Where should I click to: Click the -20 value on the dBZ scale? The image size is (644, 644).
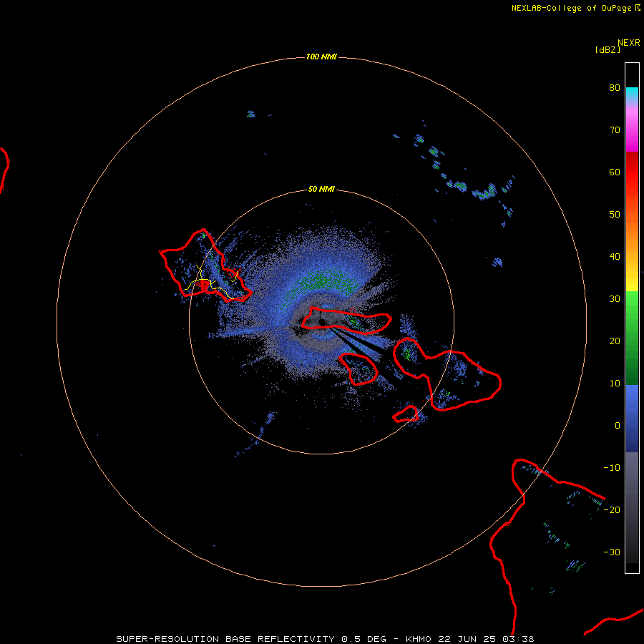click(x=612, y=509)
